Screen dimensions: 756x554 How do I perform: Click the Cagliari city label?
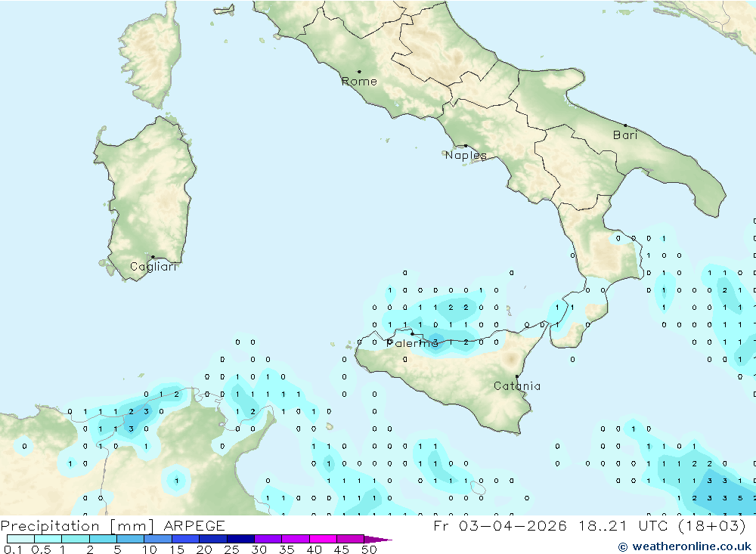(153, 267)
